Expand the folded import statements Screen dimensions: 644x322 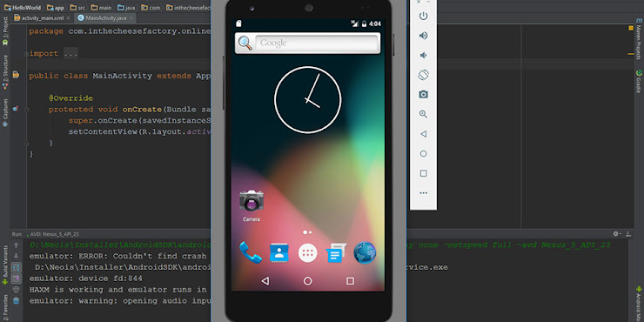26,54
